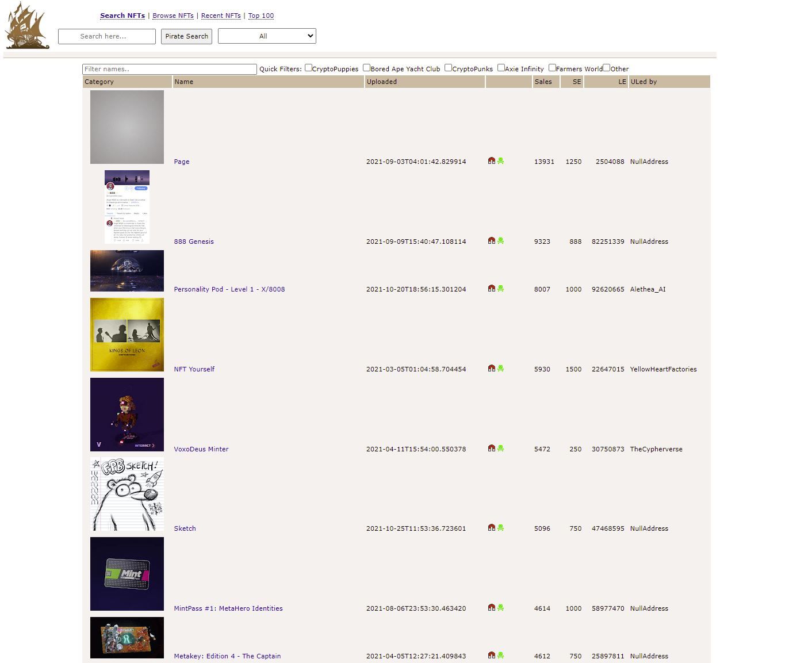Viewport: 812px width, 663px height.
Task: Click the pirate ship logo
Action: point(27,25)
